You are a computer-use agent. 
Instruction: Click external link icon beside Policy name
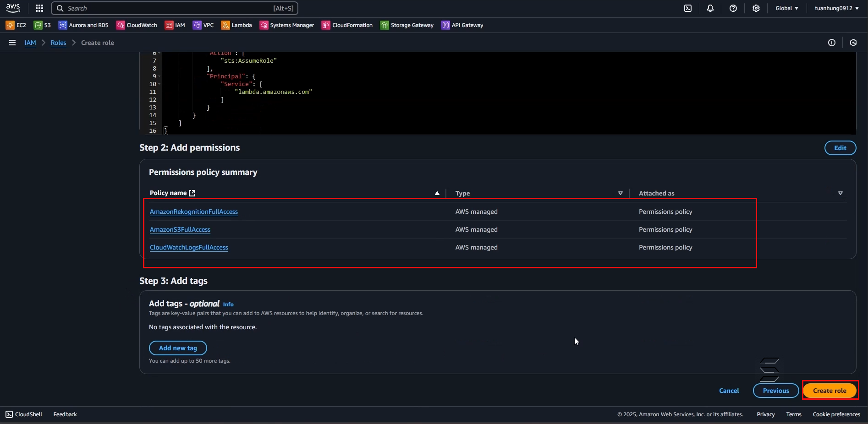click(192, 193)
